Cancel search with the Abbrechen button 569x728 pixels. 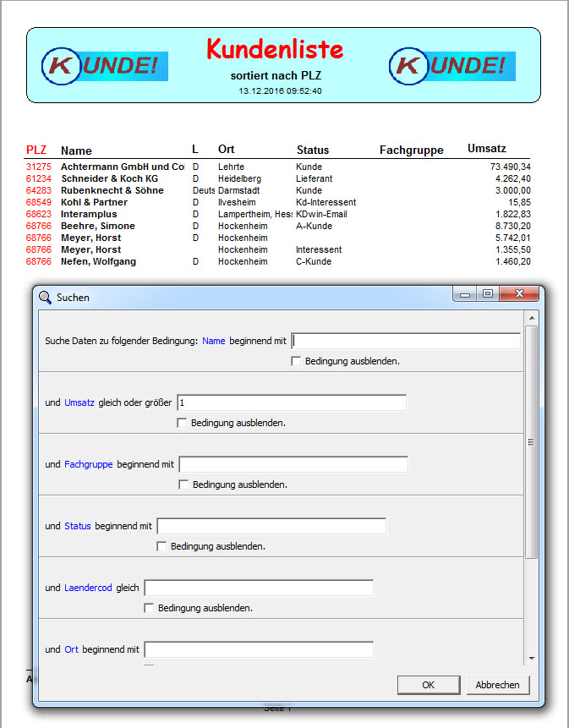point(497,685)
